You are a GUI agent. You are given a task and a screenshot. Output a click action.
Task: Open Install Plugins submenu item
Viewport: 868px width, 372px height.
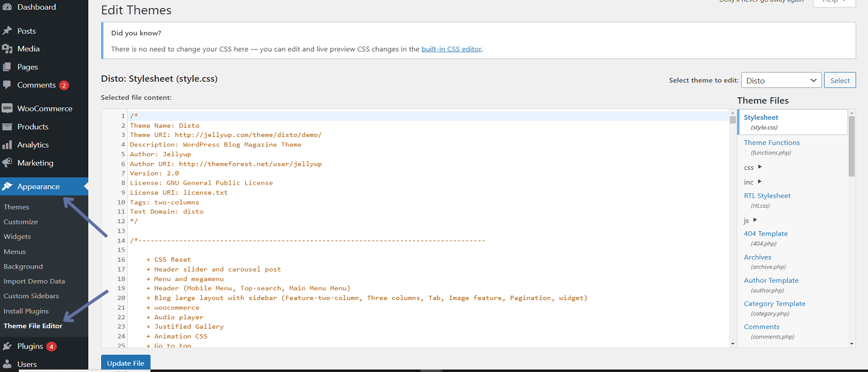[x=26, y=311]
